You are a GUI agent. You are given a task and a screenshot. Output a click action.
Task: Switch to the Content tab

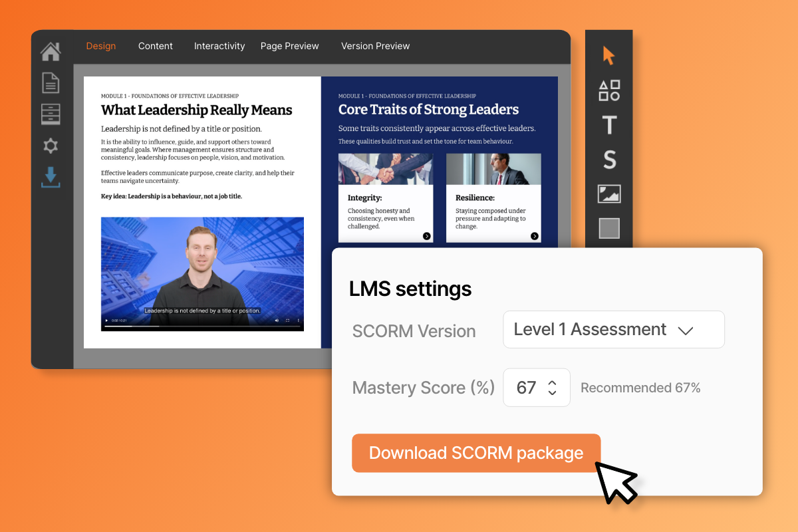click(156, 46)
